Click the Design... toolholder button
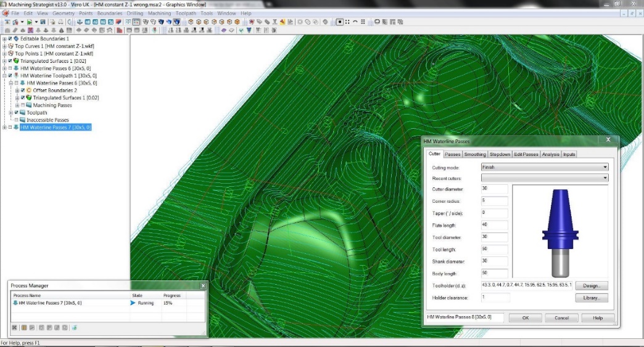Viewport: 644px width, 347px height. coord(592,285)
